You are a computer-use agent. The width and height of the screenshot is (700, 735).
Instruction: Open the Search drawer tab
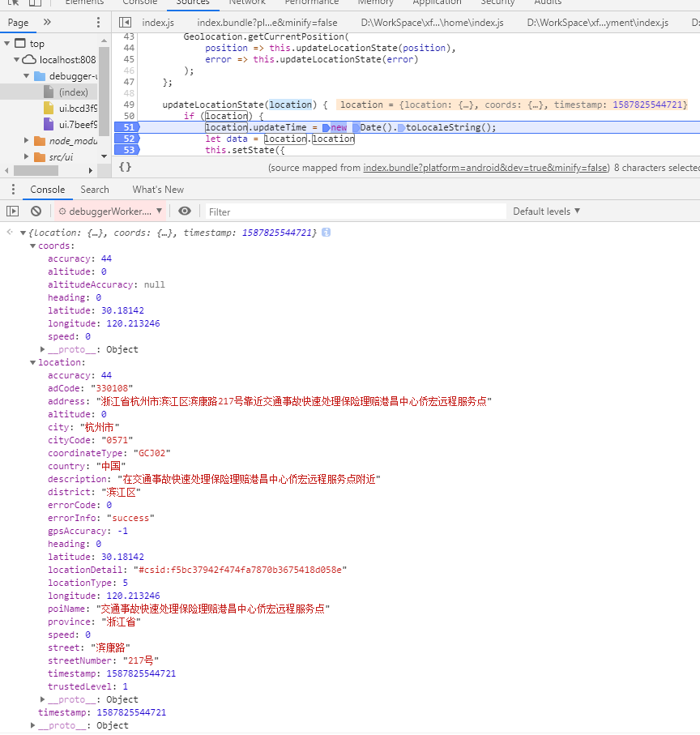pos(95,190)
